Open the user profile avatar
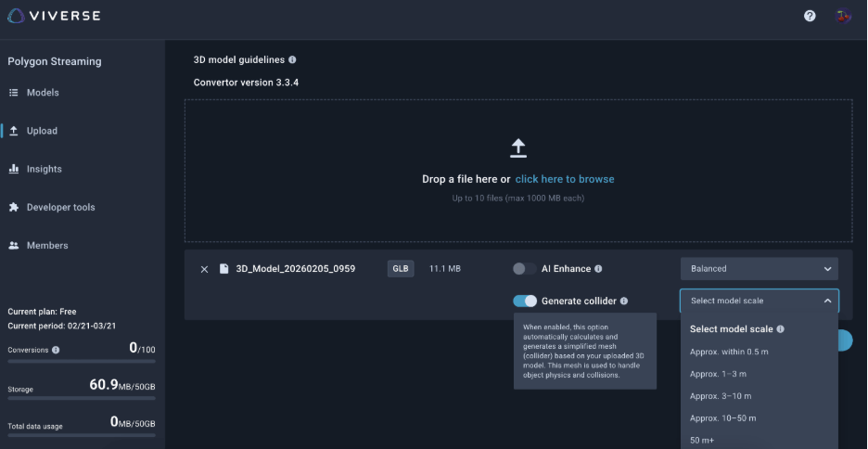This screenshot has height=449, width=868. (x=842, y=16)
